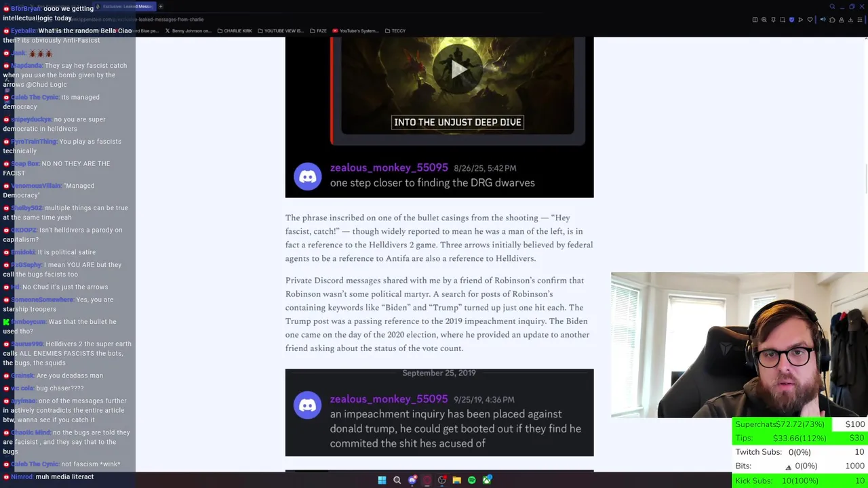
Task: Open the easy setup sliders icon
Action: coord(860,20)
